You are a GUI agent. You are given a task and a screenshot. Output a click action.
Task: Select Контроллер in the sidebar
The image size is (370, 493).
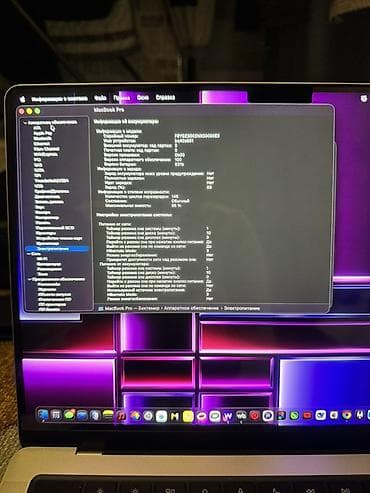coord(47,217)
